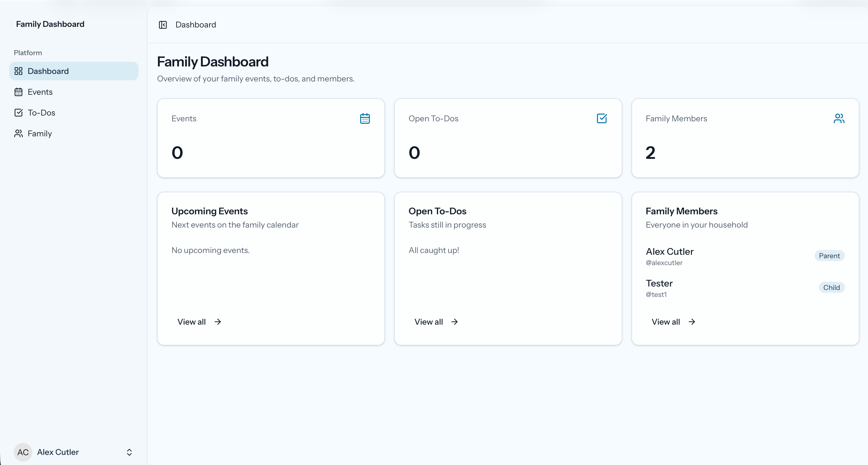Click the checkmark icon on the Open To-Dos card
The width and height of the screenshot is (868, 465).
click(x=602, y=119)
